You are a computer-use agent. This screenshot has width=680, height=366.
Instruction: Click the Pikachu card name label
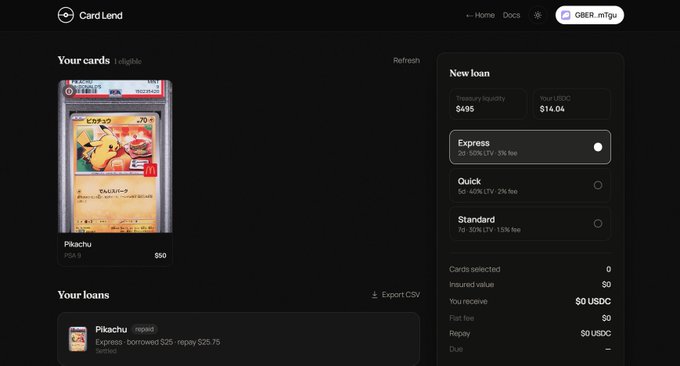click(x=78, y=244)
